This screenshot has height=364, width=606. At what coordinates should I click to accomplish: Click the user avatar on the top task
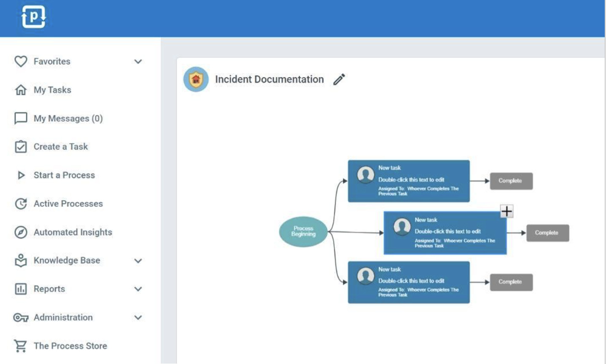coord(366,174)
